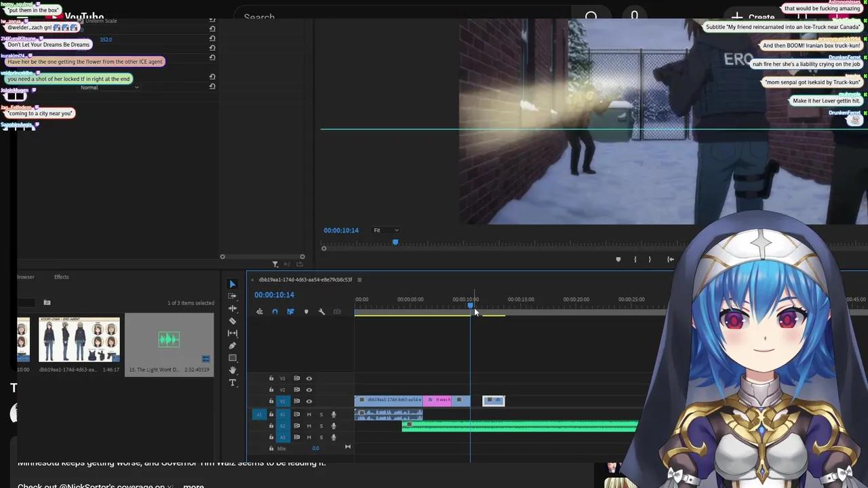Viewport: 868px width, 488px height.
Task: Open the Normal blend mode dropdown
Action: (109, 87)
